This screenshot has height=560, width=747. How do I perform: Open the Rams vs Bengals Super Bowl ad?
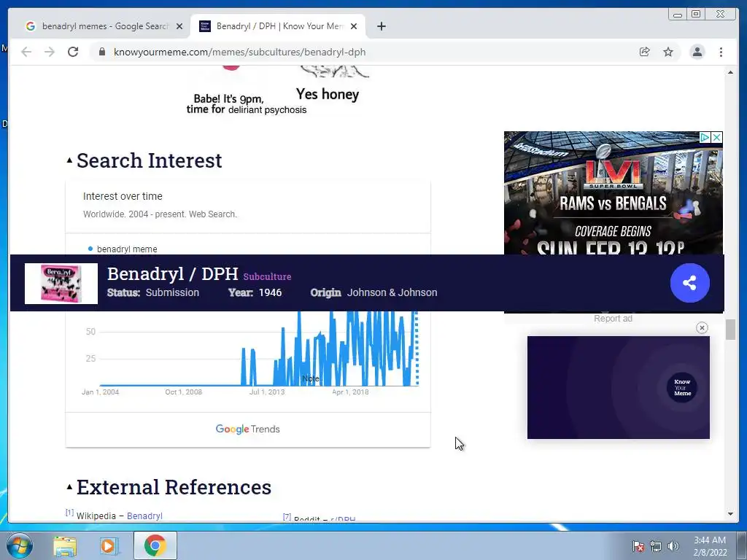tap(613, 192)
